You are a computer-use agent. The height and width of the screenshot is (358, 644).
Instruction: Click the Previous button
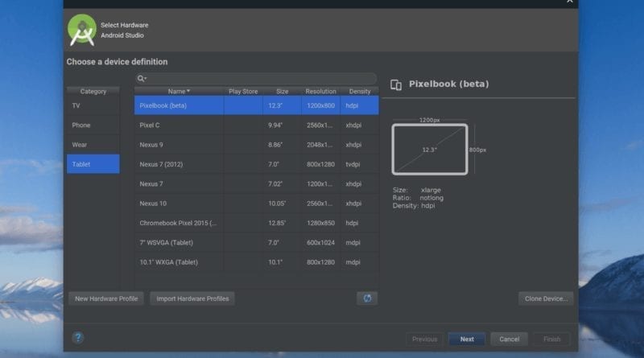[425, 339]
